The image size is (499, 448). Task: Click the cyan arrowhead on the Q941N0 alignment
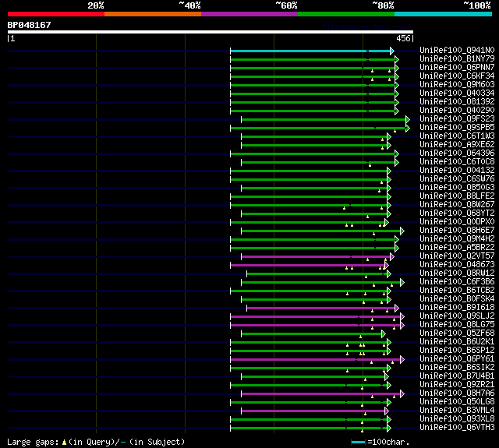pyautogui.click(x=392, y=51)
